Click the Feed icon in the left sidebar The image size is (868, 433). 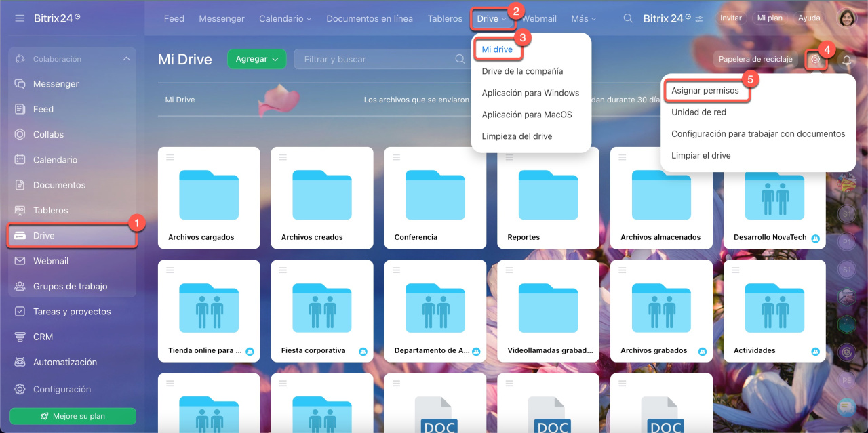pos(20,109)
